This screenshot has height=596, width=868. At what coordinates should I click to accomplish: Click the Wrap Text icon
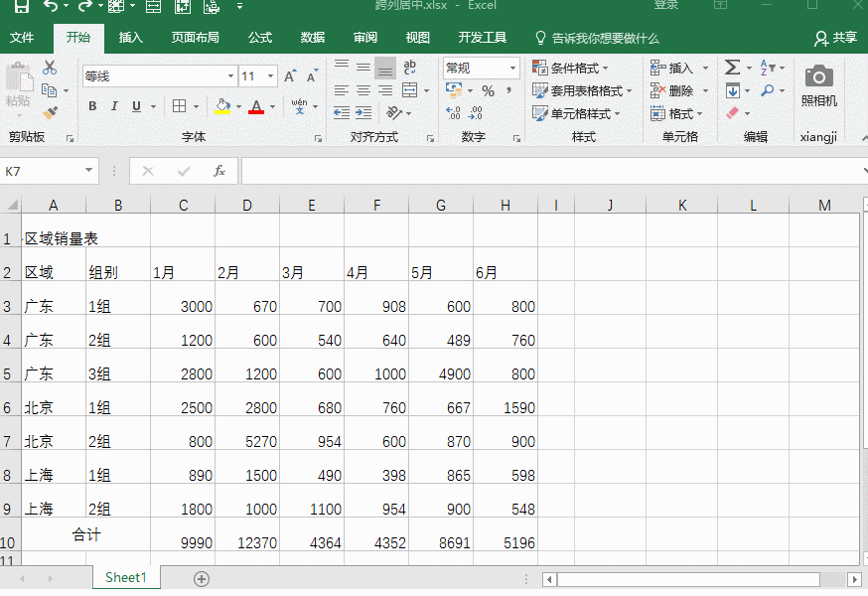tap(407, 69)
